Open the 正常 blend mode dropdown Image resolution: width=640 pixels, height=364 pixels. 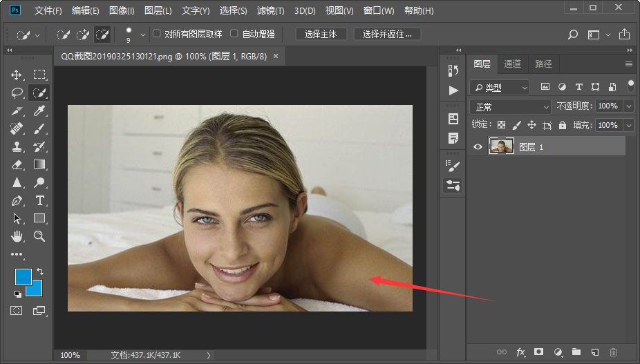point(510,107)
